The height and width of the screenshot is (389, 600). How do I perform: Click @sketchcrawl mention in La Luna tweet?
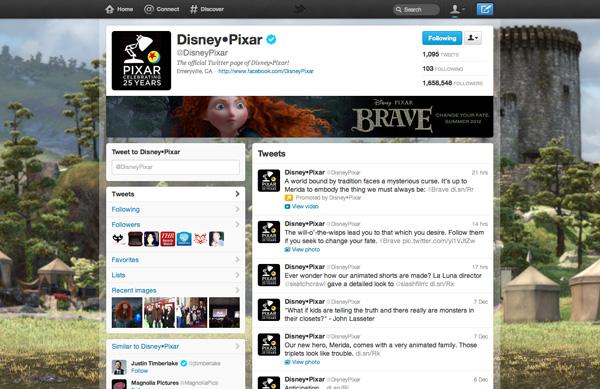coord(305,284)
